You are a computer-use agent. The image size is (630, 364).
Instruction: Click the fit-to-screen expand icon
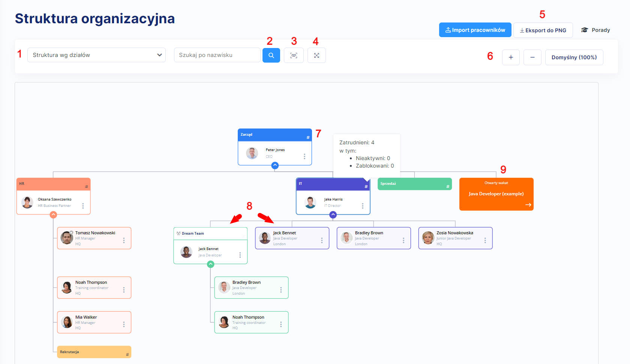pyautogui.click(x=316, y=55)
